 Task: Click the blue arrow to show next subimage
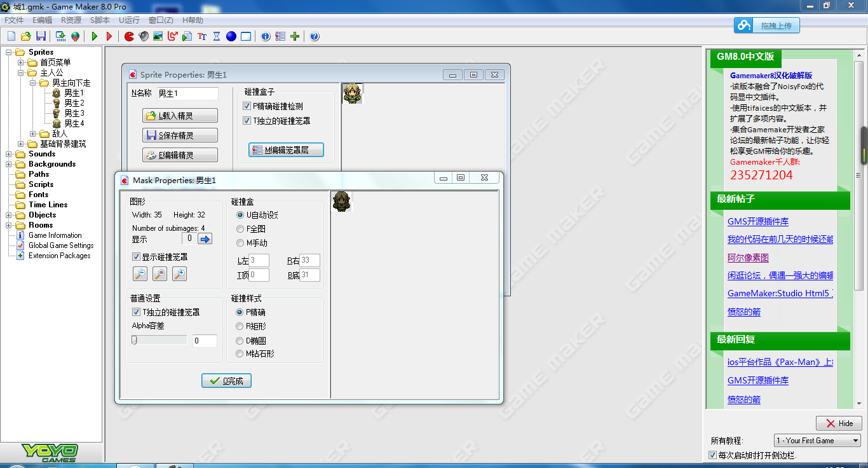205,239
